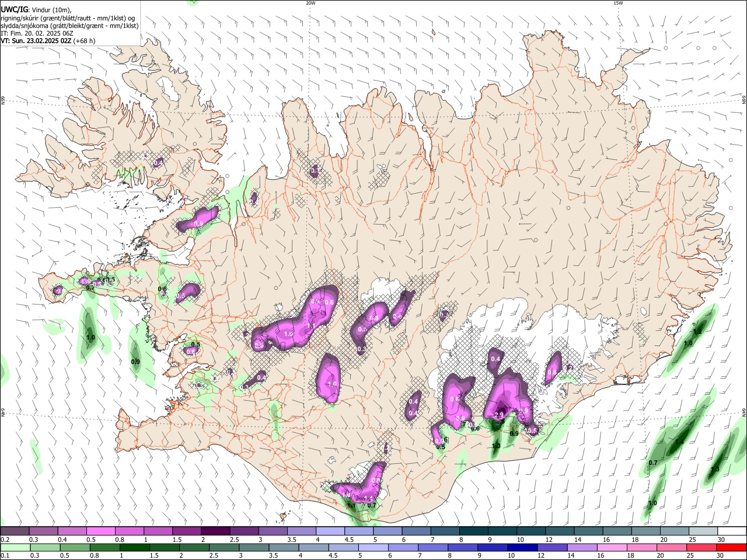Viewport: 747px width, 560px height.
Task: Select upper legend swatch between 0.3 and 0.4
Action: [44, 531]
